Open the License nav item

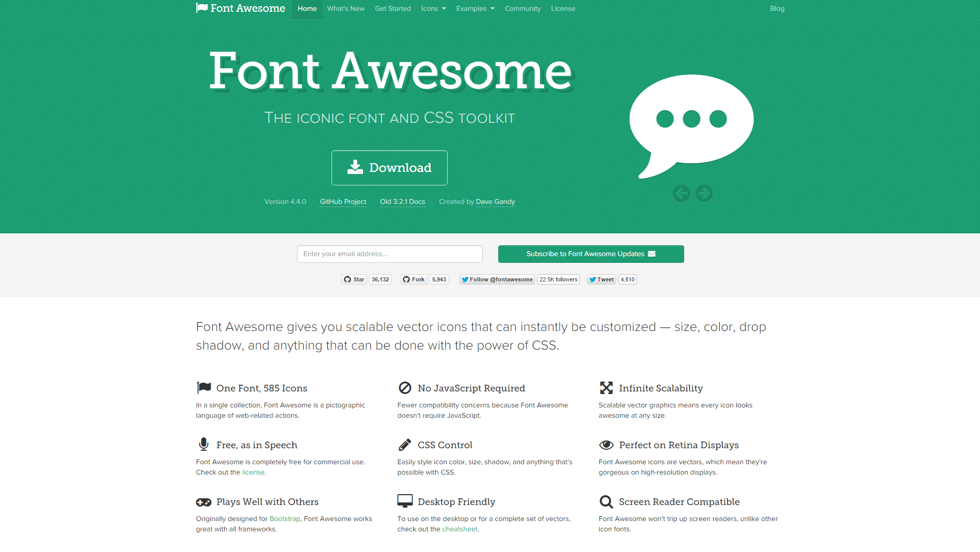563,9
